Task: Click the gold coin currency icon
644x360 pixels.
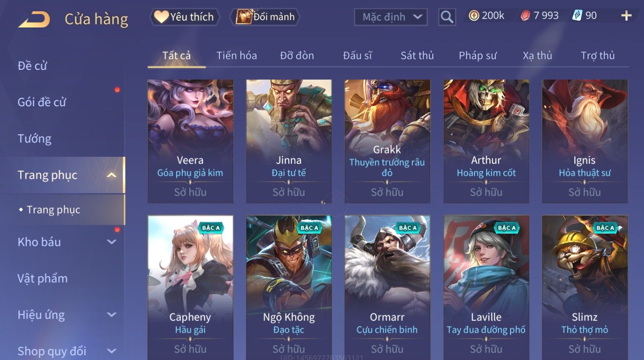Action: pyautogui.click(x=474, y=16)
